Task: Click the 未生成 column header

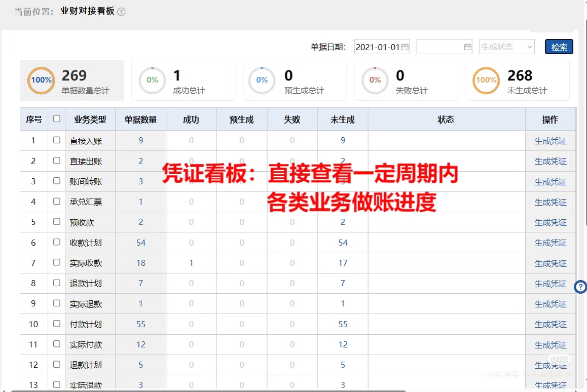Action: pyautogui.click(x=343, y=120)
